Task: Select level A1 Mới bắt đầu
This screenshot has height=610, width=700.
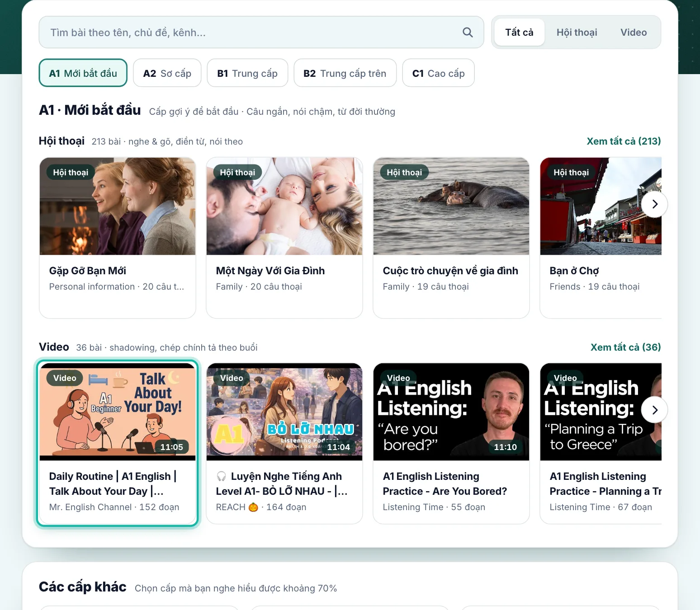Action: [83, 73]
